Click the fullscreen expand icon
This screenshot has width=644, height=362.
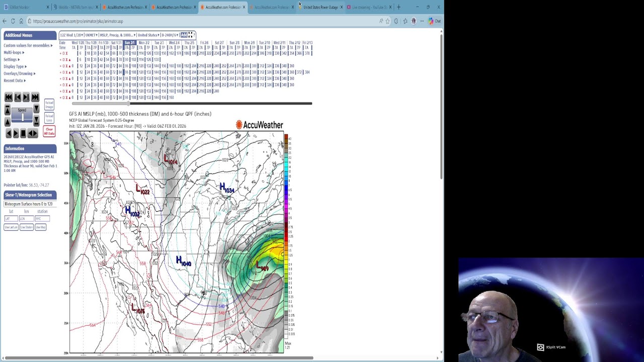(190, 35)
